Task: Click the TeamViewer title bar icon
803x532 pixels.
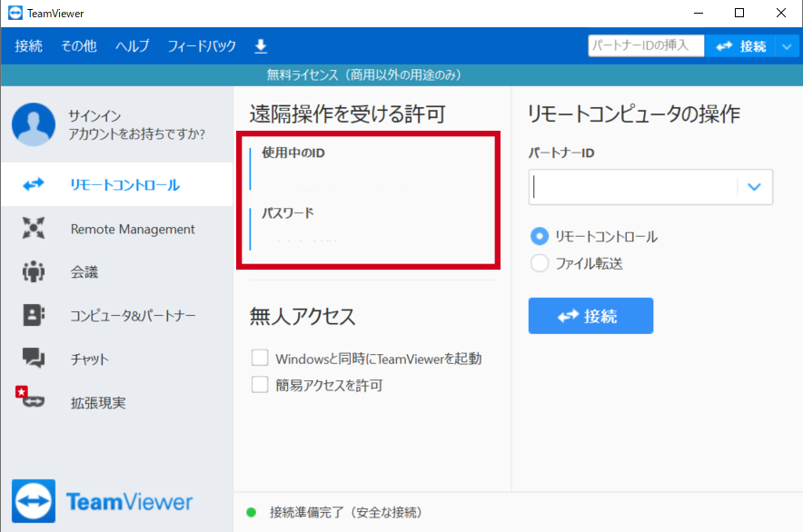Action: point(15,13)
